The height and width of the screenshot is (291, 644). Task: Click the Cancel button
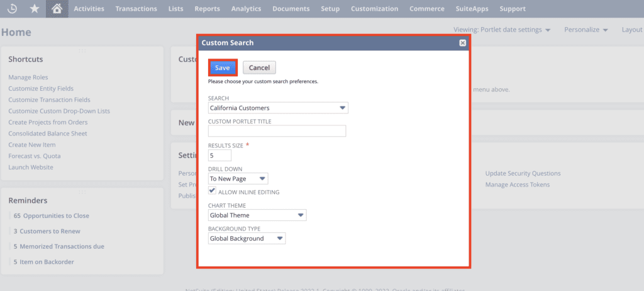point(259,67)
